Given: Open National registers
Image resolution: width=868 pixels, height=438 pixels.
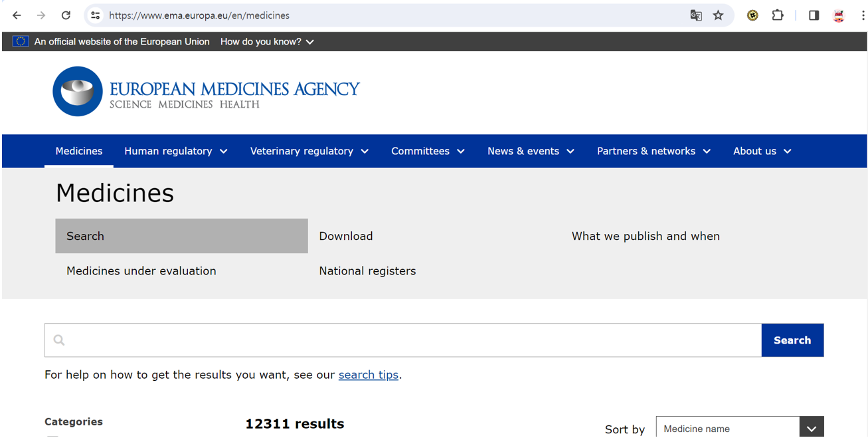Looking at the screenshot, I should pyautogui.click(x=367, y=271).
